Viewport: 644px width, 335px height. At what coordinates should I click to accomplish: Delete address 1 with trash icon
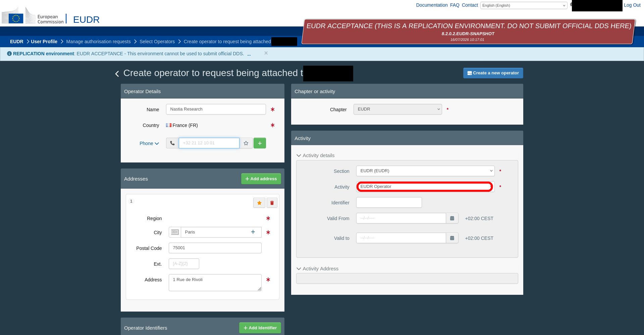click(x=272, y=203)
